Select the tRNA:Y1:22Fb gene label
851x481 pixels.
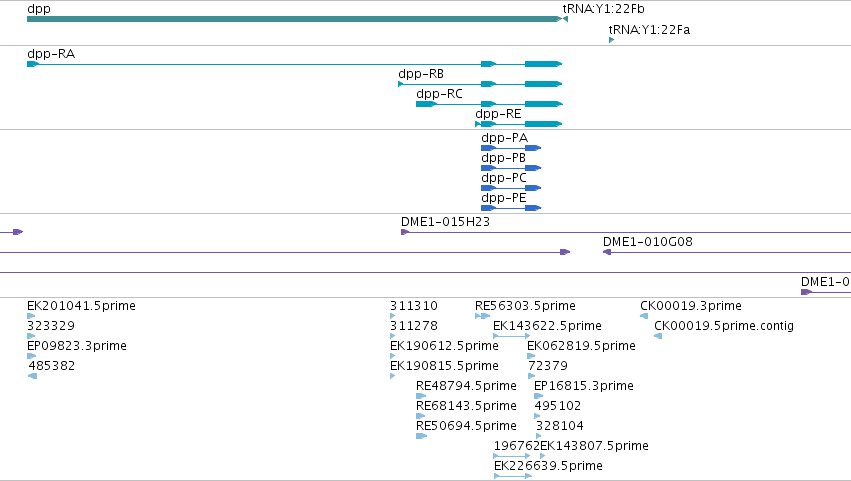(x=604, y=9)
